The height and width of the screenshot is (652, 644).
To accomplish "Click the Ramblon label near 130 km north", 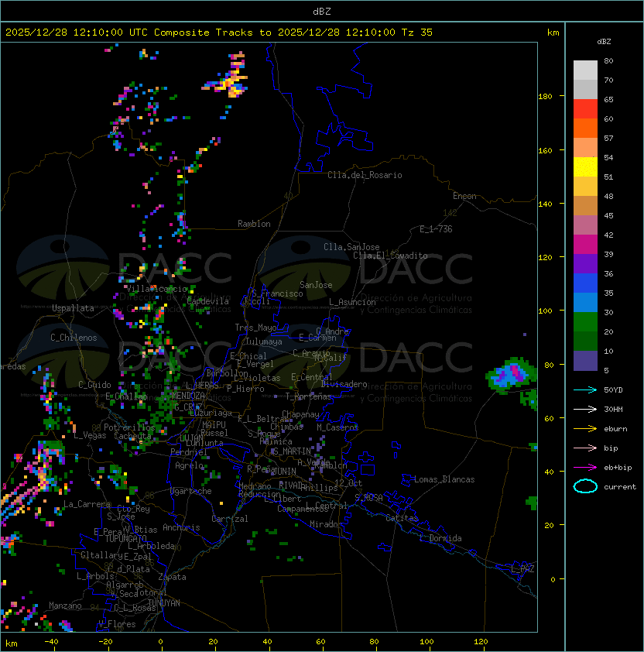I will click(x=254, y=224).
